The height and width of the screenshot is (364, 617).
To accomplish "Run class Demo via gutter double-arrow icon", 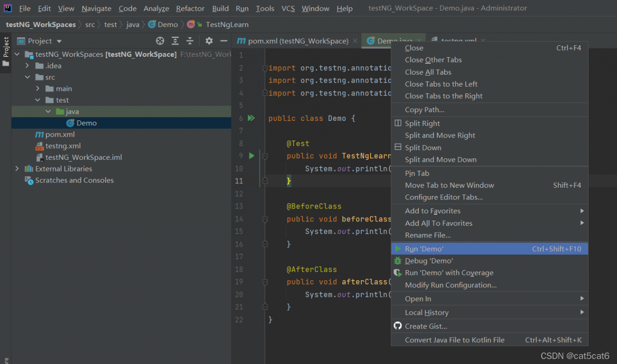I will pos(251,118).
